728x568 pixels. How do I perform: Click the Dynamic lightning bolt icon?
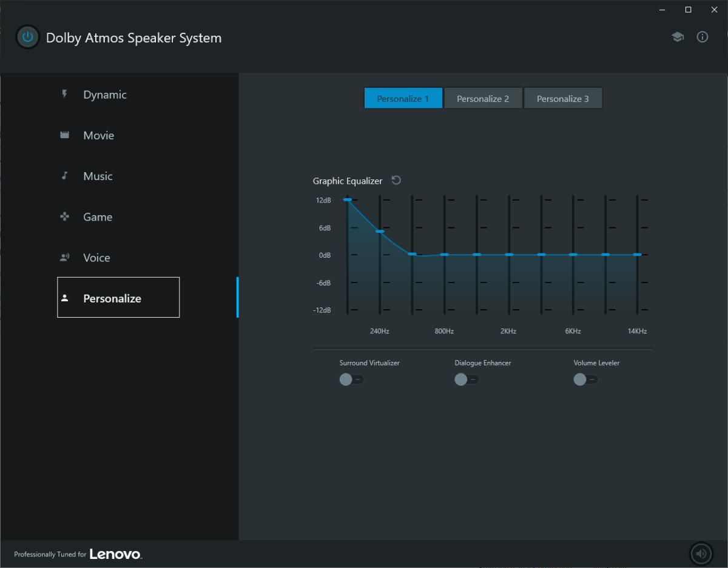tap(64, 95)
